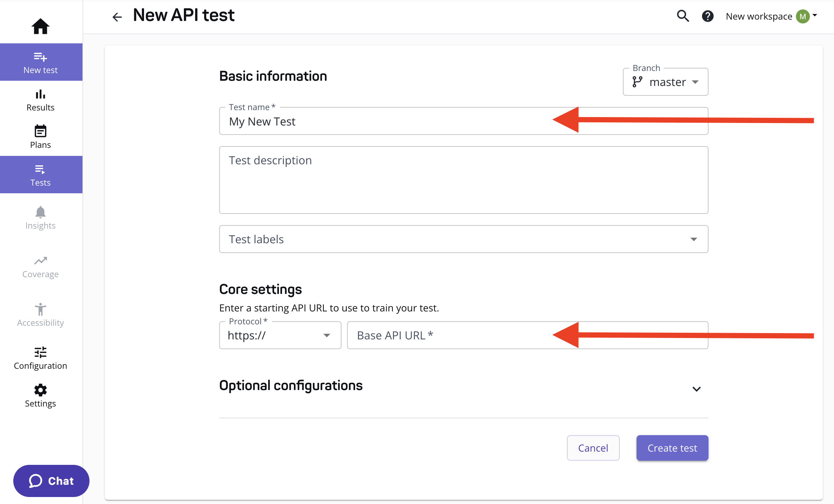Expand the Test labels dropdown
Image resolution: width=834 pixels, height=504 pixels.
[463, 239]
